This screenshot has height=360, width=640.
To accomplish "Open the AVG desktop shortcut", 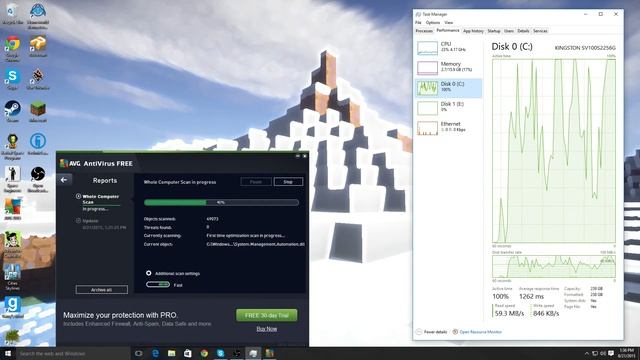I will click(x=13, y=209).
